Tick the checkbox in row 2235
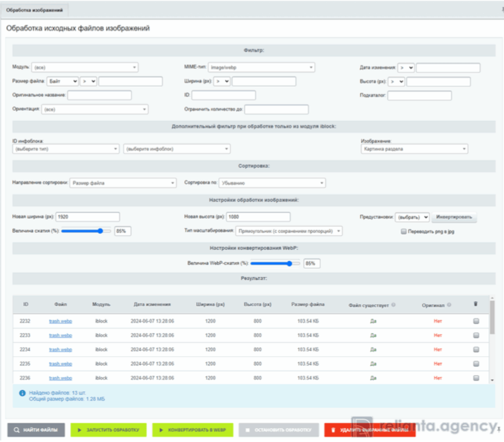This screenshot has height=442, width=504. (x=476, y=364)
